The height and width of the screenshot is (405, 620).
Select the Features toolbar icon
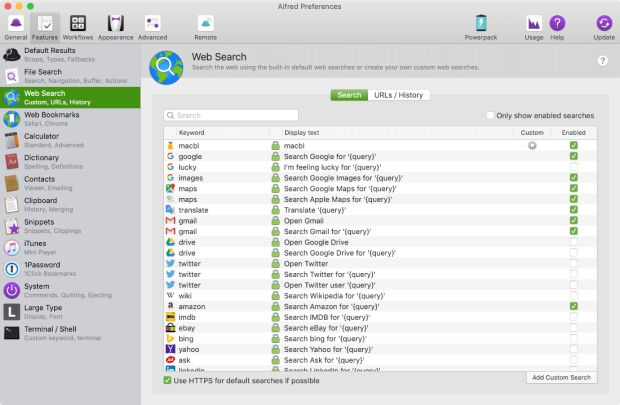click(x=45, y=28)
